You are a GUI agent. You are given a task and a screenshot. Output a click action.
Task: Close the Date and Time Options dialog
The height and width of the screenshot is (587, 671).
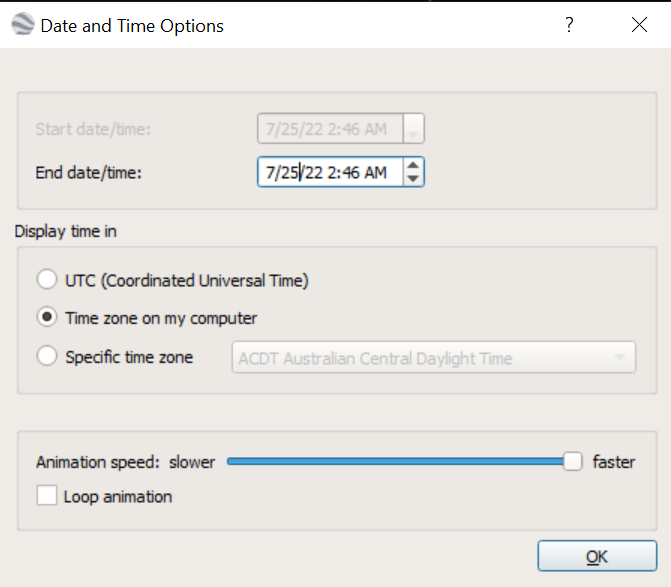(x=639, y=25)
